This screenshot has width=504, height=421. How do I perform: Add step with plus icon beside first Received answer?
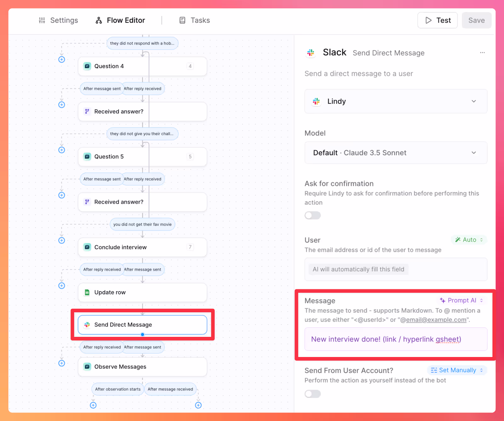[x=62, y=105]
